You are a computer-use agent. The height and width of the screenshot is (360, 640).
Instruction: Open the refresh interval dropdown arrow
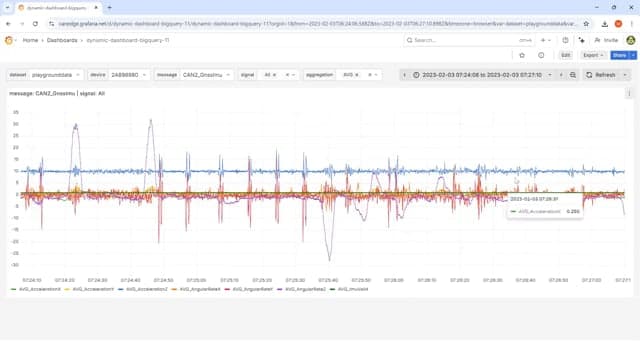(624, 75)
